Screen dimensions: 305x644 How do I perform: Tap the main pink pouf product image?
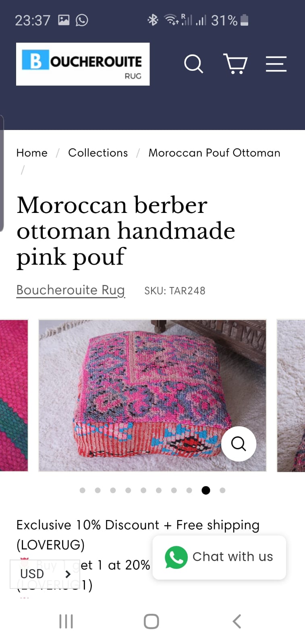[152, 395]
